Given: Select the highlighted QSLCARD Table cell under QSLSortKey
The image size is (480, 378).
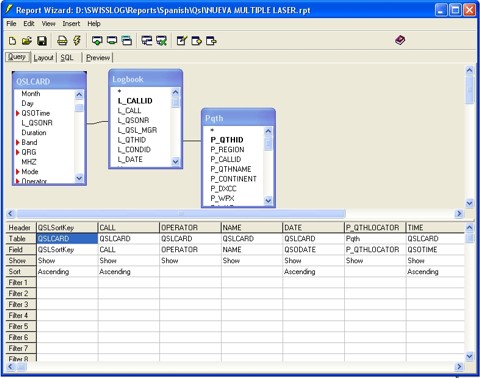Looking at the screenshot, I should click(x=67, y=239).
